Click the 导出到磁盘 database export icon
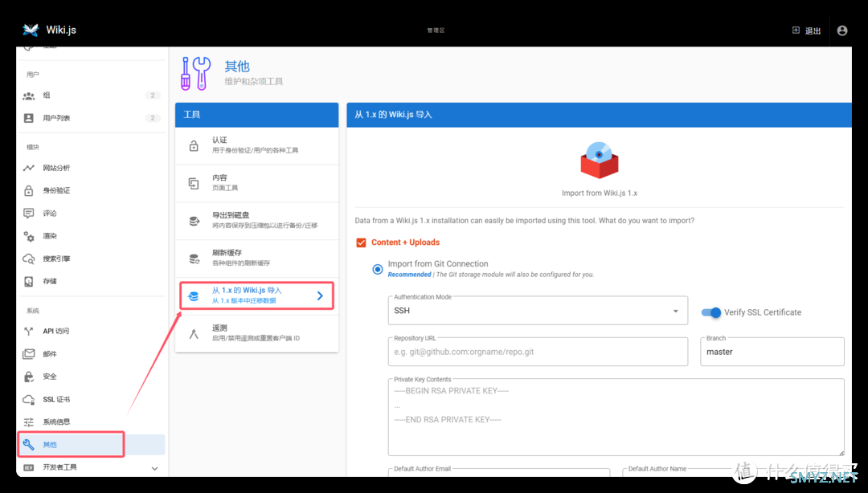The height and width of the screenshot is (493, 868). 194,221
